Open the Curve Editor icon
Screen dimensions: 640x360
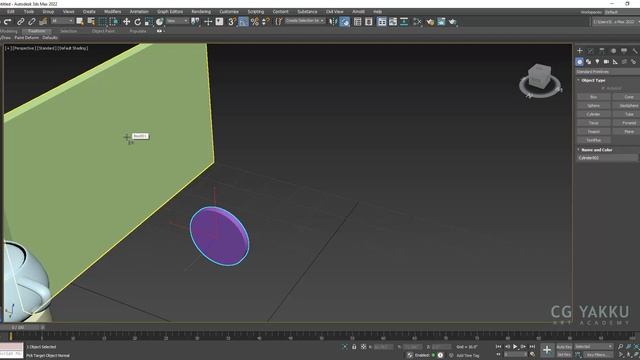(x=393, y=22)
